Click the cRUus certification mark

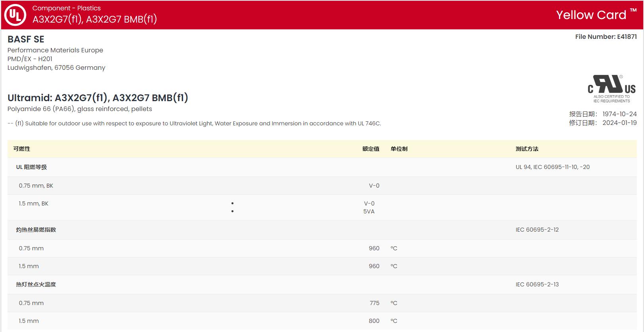point(611,89)
